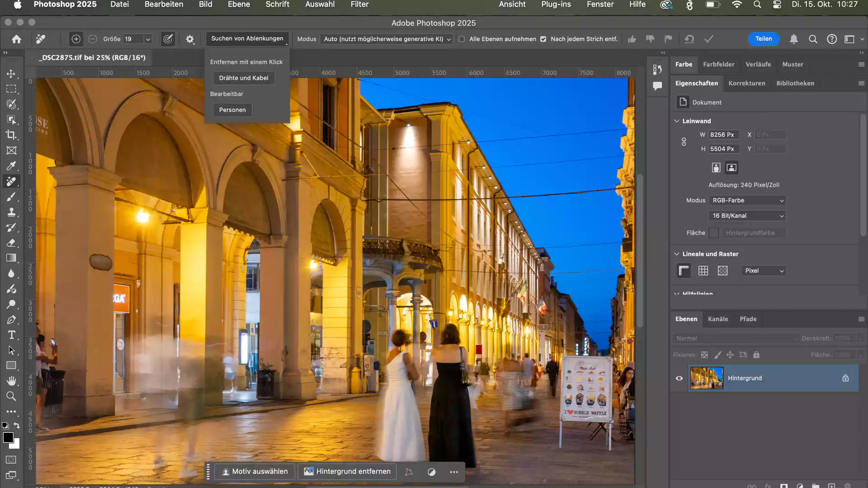Open the Photoshop search icon
The width and height of the screenshot is (868, 488).
813,39
